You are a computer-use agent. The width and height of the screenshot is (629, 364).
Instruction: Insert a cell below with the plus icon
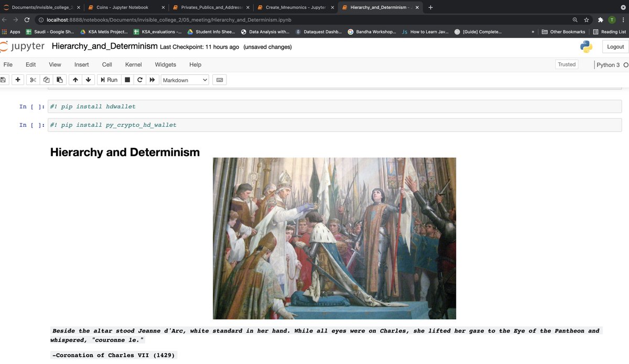18,80
